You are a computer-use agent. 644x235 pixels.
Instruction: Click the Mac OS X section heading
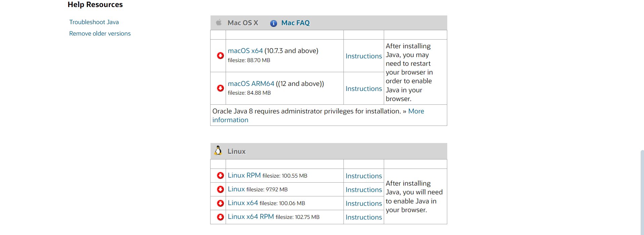[x=243, y=23]
